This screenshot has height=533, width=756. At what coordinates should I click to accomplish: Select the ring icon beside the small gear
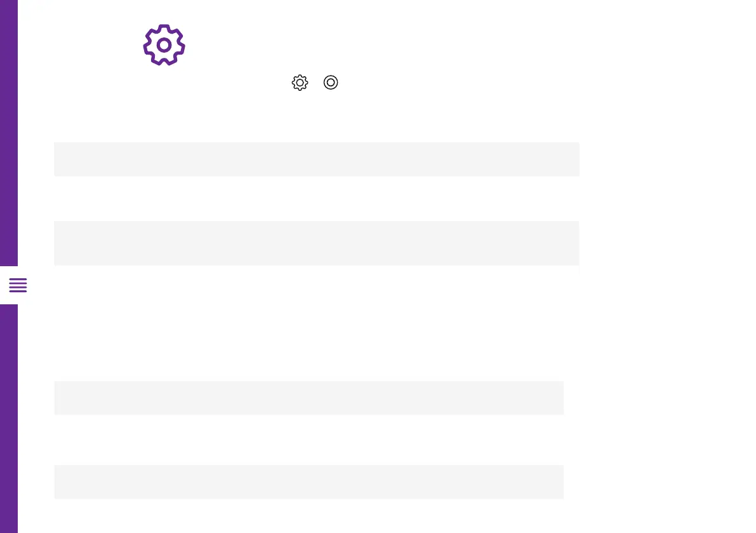pyautogui.click(x=331, y=83)
